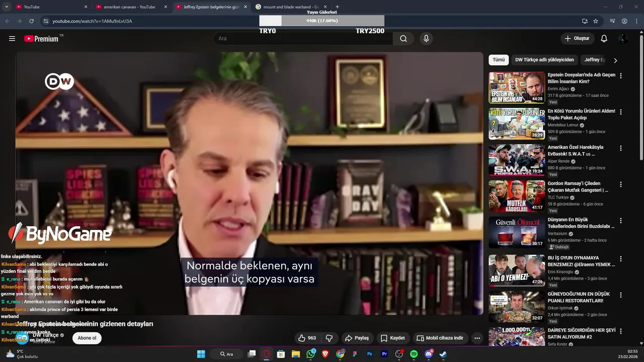Open options for Epstein Dosyaları'nda video
The image size is (644, 362).
click(620, 76)
